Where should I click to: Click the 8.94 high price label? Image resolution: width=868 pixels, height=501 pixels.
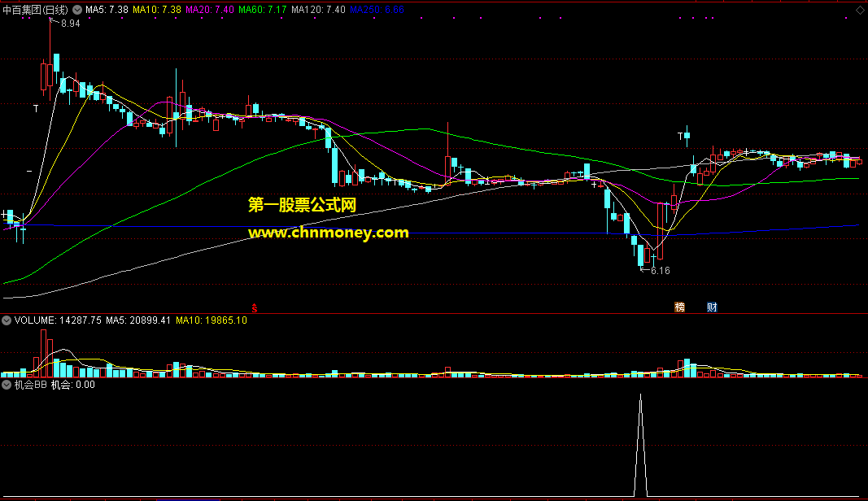point(70,24)
